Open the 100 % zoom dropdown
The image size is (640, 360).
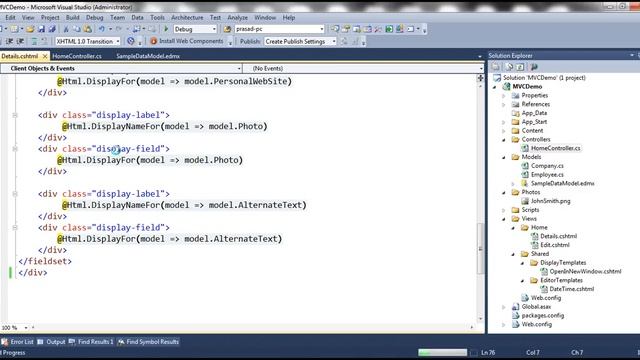coord(14,328)
